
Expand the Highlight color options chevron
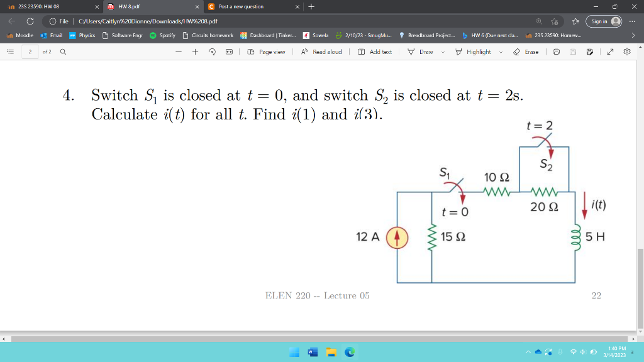pos(500,52)
